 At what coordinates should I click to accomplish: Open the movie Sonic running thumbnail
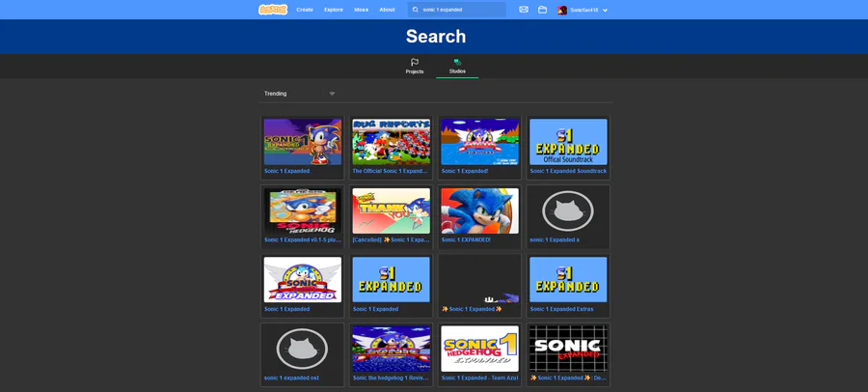point(479,210)
